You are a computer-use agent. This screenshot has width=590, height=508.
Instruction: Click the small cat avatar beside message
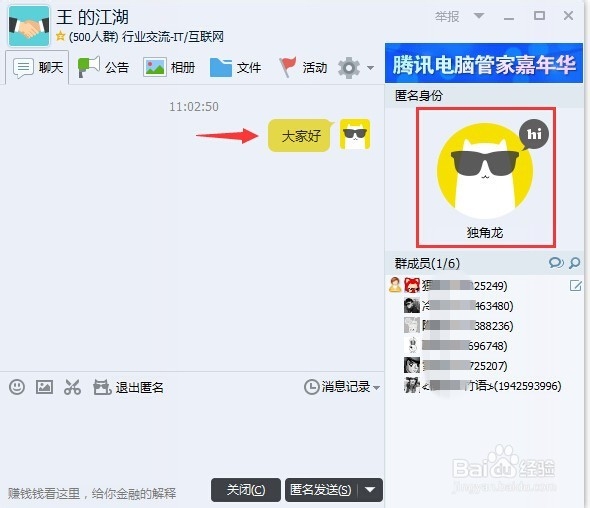[355, 134]
